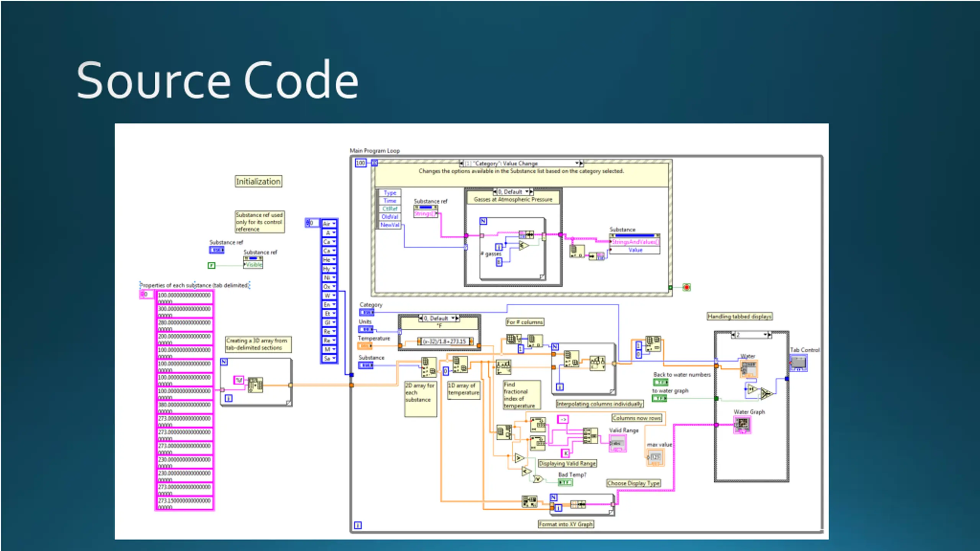The height and width of the screenshot is (551, 980).
Task: Click the Greater Than comparison node
Action: (x=519, y=458)
